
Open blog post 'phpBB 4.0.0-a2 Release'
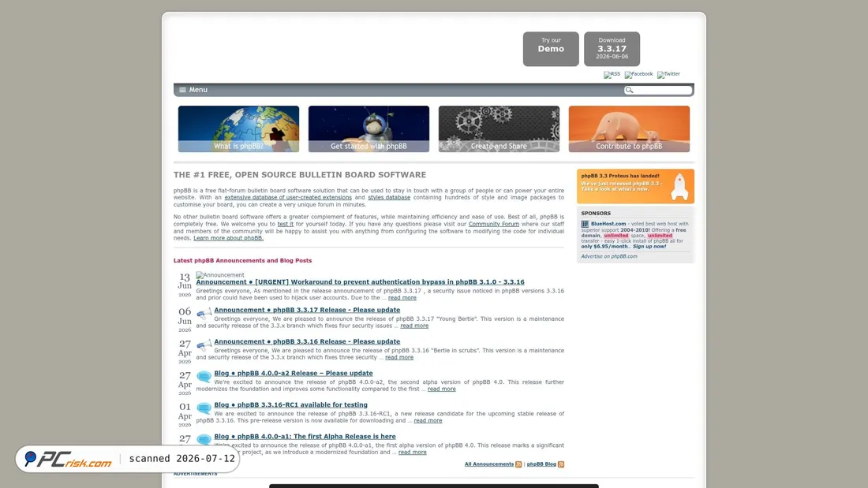294,373
